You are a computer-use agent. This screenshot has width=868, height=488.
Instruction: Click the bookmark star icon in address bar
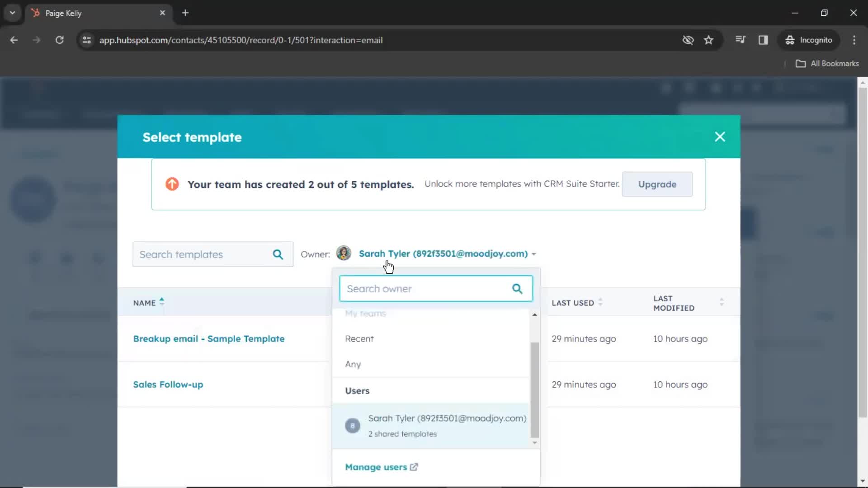pyautogui.click(x=709, y=40)
